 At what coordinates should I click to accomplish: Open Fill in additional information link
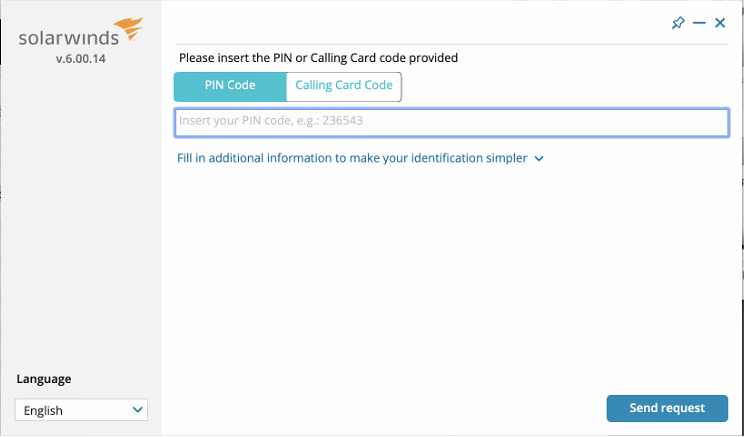[x=352, y=158]
